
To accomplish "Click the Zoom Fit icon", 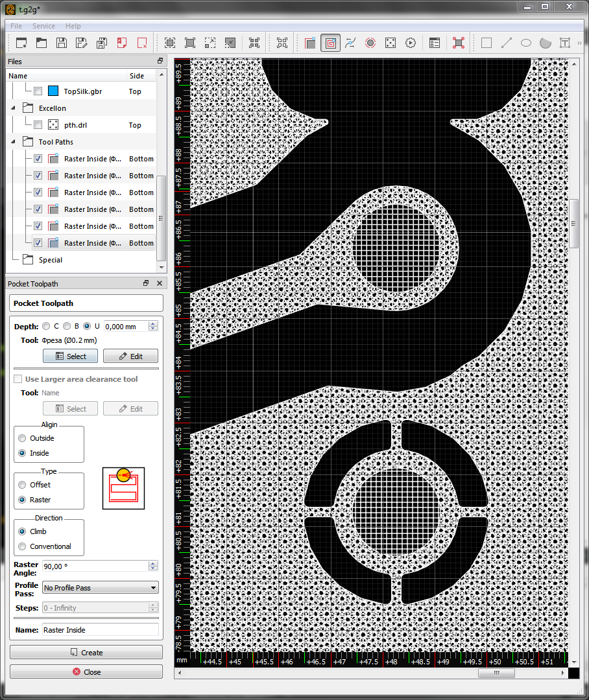I will click(x=170, y=43).
